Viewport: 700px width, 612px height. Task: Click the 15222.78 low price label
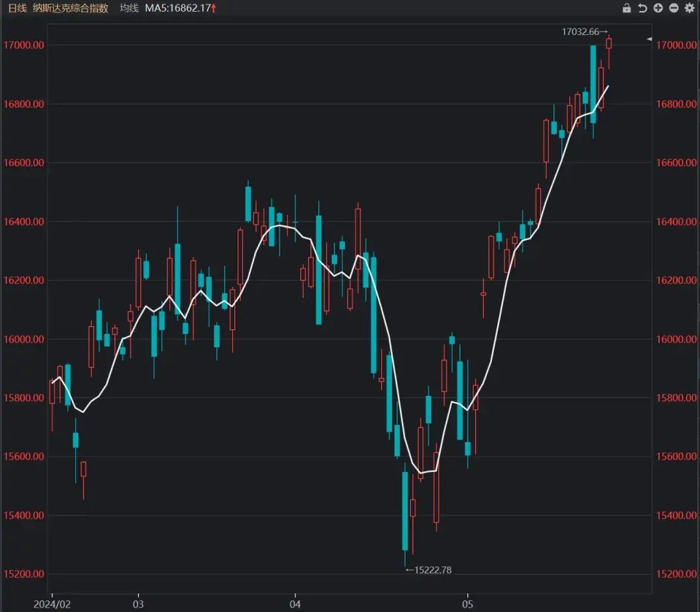[x=432, y=570]
